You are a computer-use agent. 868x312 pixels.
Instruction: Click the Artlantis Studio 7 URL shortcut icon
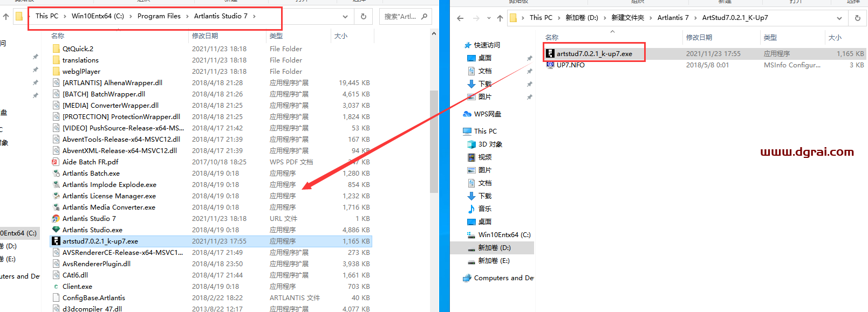click(56, 218)
